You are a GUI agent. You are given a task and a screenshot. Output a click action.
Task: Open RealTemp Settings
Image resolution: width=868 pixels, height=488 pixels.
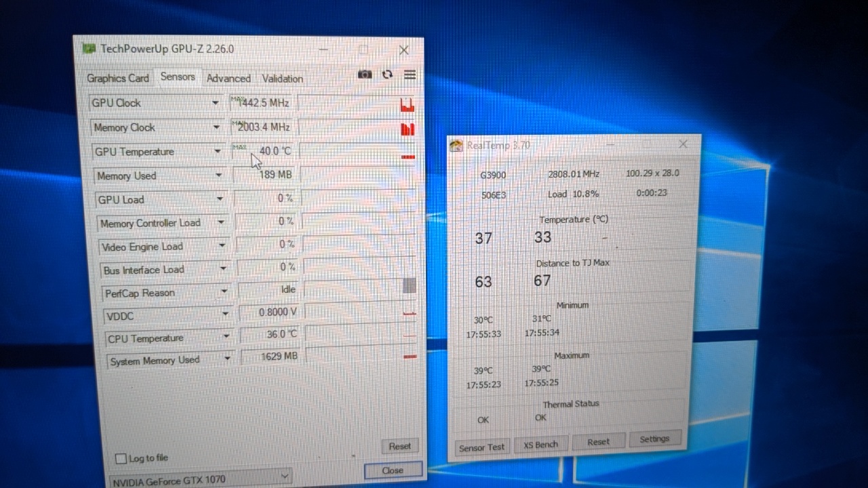click(x=654, y=439)
